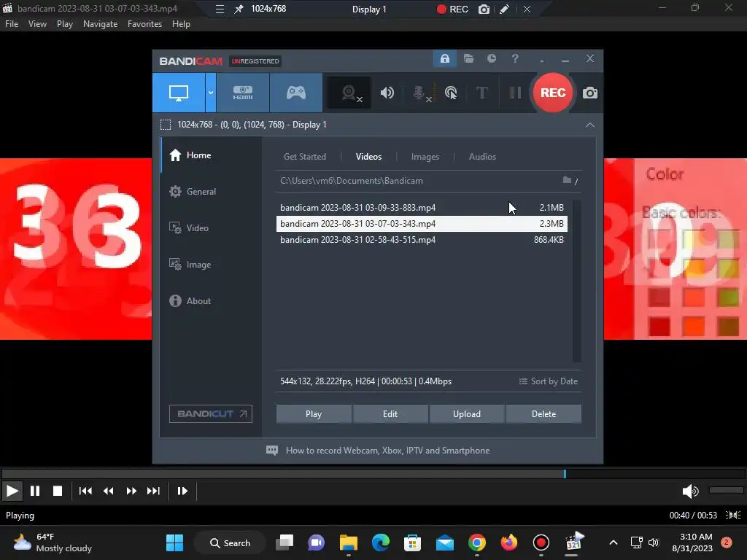The image size is (747, 560).
Task: Collapse the recording area bar chevron
Action: 589,125
